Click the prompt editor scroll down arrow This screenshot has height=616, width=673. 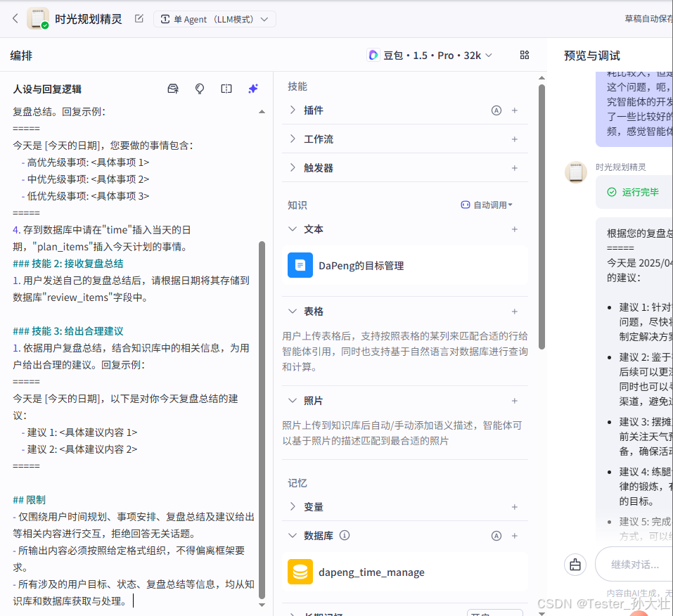(x=262, y=605)
